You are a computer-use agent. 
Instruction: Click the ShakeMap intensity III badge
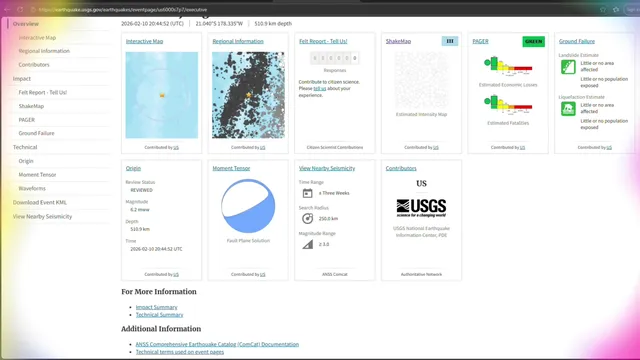click(x=450, y=41)
